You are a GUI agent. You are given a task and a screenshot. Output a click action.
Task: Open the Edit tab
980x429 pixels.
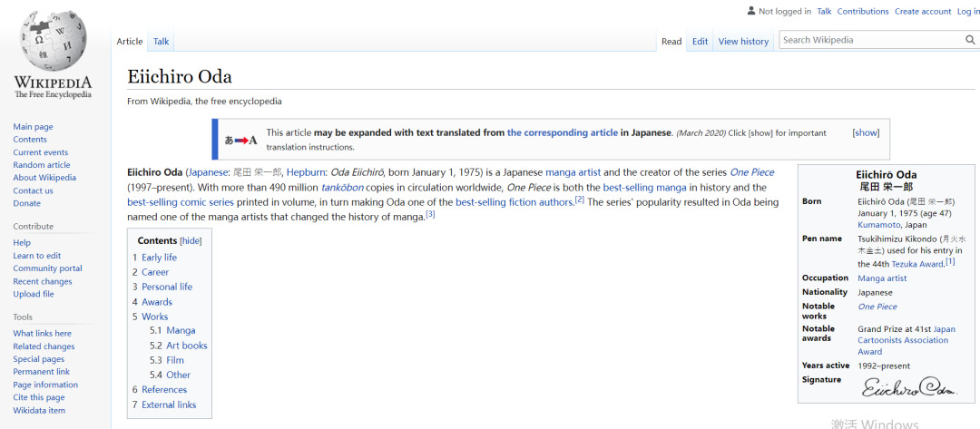pos(700,41)
